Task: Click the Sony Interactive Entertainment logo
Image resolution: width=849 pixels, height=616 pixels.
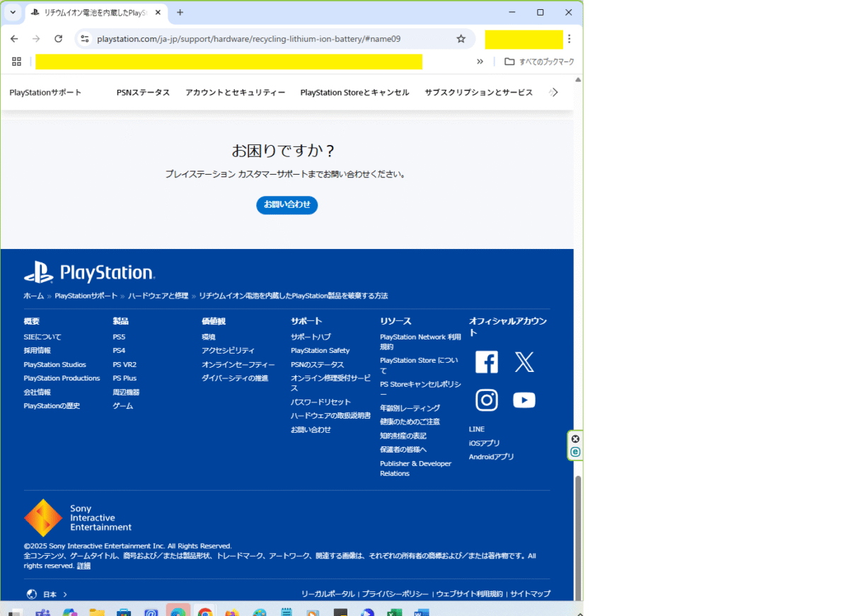Action: pyautogui.click(x=78, y=518)
